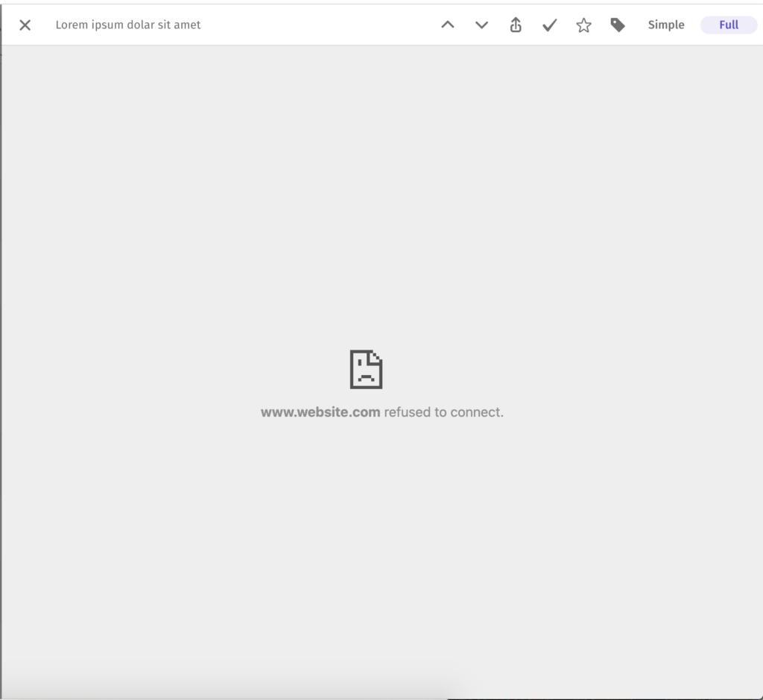Go to next article using down chevron

pyautogui.click(x=481, y=25)
